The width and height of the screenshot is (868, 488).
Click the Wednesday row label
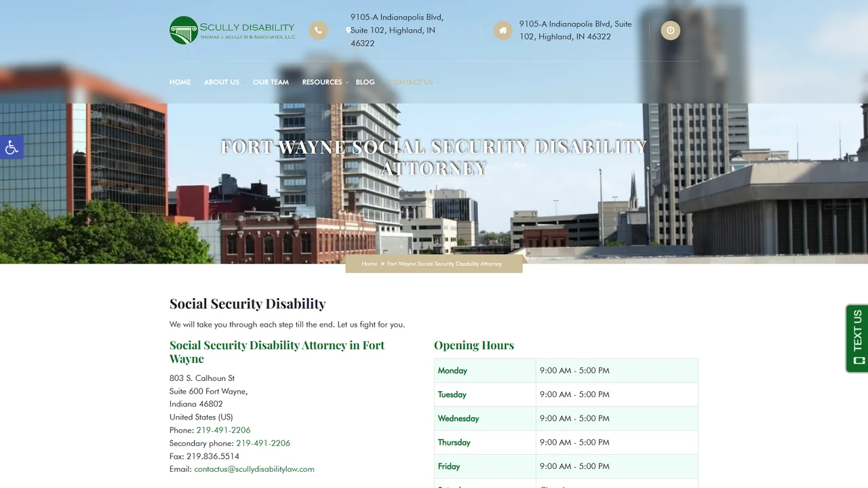458,418
